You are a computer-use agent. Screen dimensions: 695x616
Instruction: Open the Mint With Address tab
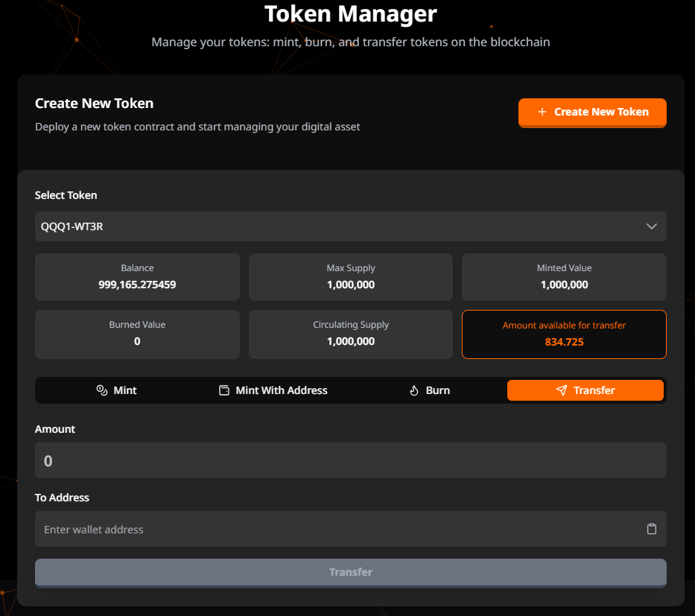point(281,390)
